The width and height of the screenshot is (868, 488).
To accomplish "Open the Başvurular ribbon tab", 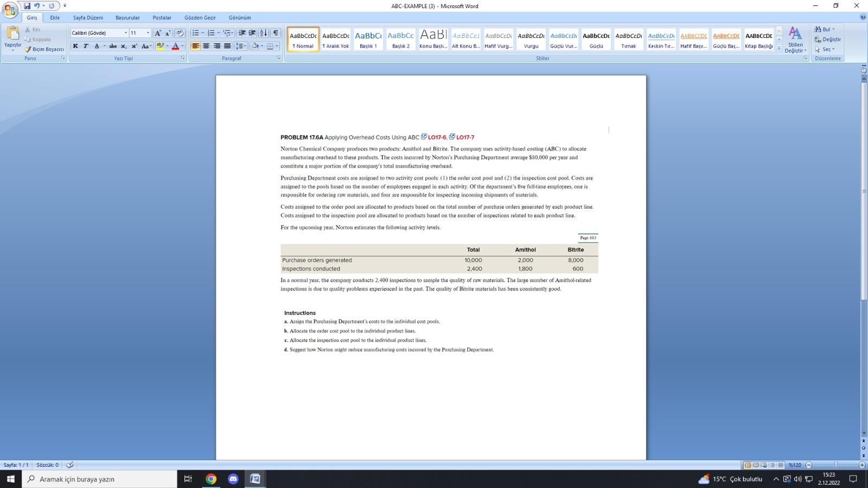I will coord(127,17).
